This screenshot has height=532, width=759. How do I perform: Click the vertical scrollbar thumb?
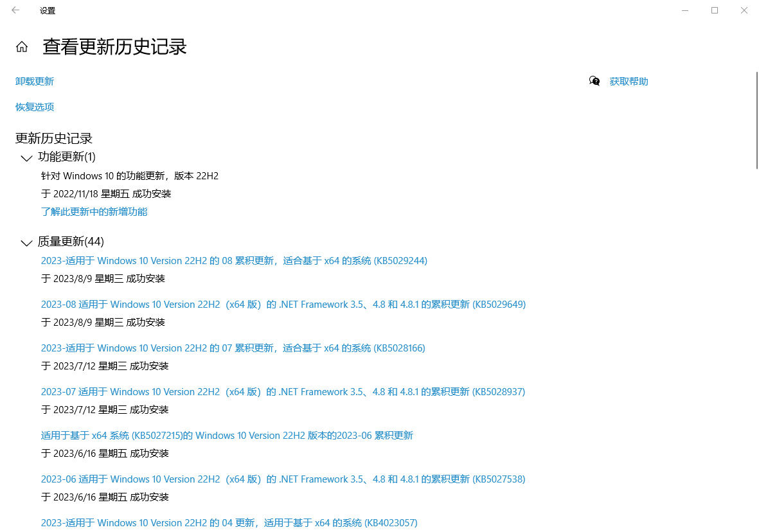[756, 121]
